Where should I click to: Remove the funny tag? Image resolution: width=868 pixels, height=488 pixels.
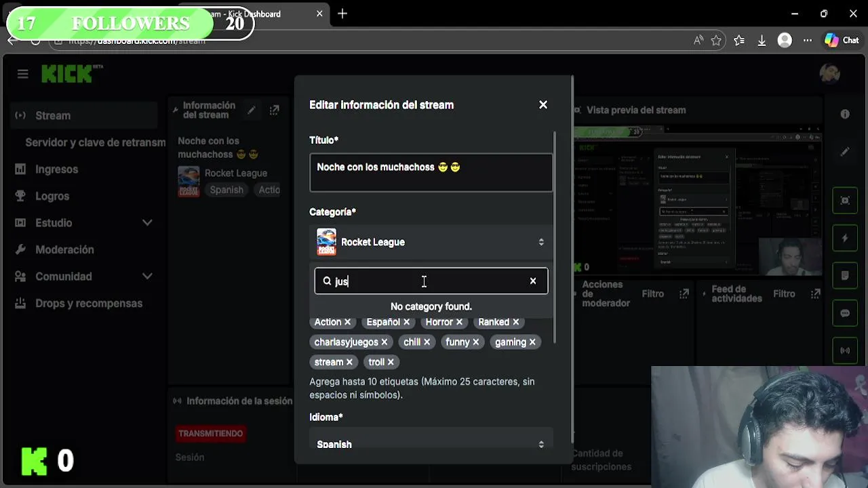point(475,342)
